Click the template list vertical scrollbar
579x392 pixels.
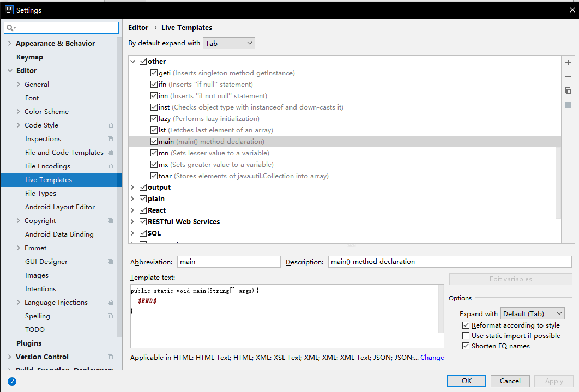[558, 182]
